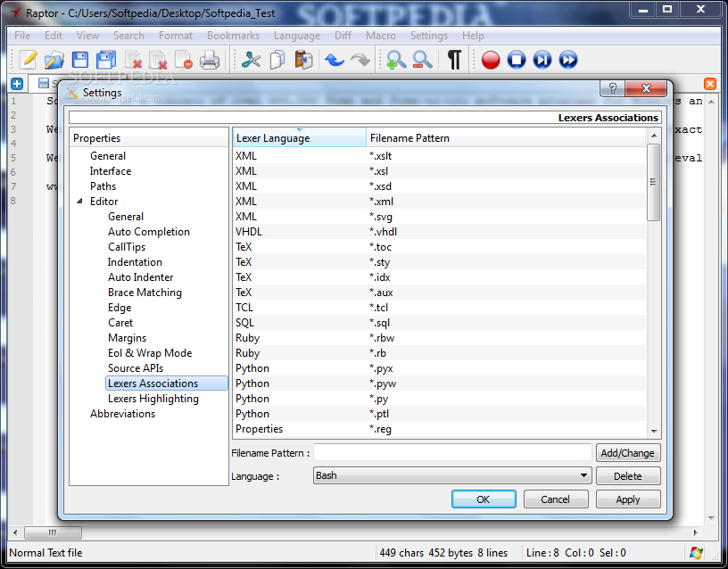This screenshot has height=569, width=728.
Task: Click the Delete button
Action: pos(628,475)
